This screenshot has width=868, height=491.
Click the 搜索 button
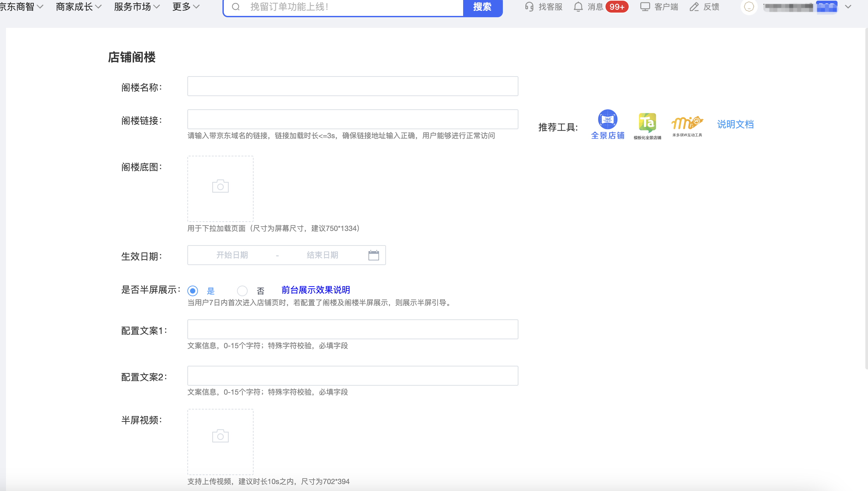tap(483, 7)
